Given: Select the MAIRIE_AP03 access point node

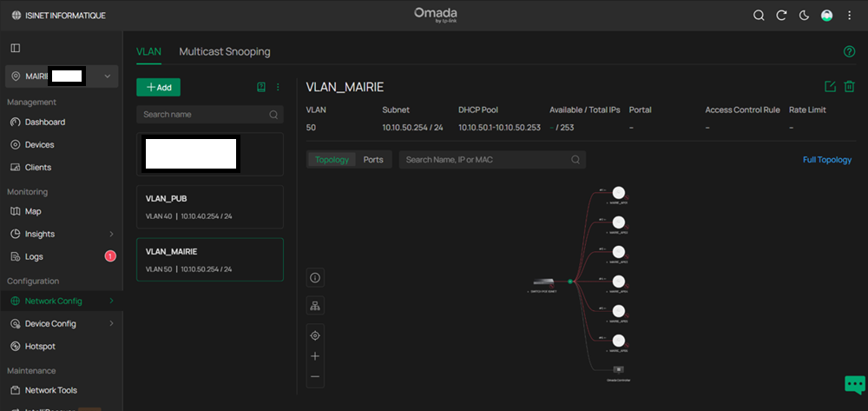Looking at the screenshot, I should pos(618,251).
